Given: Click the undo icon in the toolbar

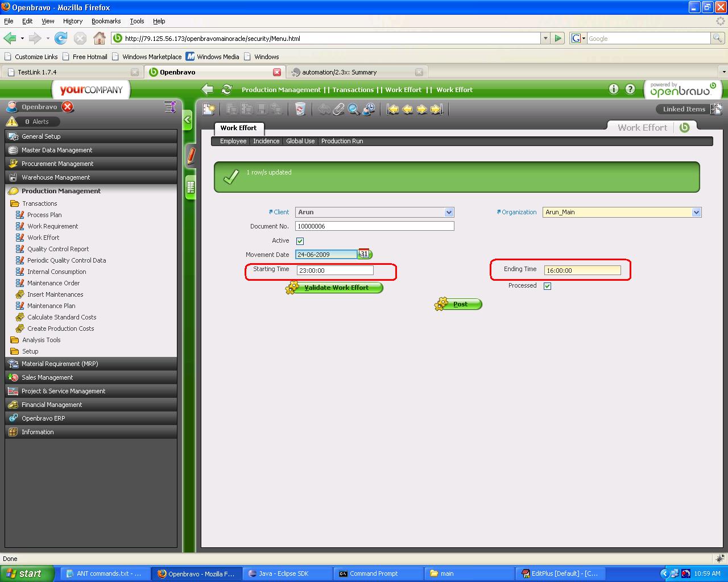Looking at the screenshot, I should (x=324, y=109).
